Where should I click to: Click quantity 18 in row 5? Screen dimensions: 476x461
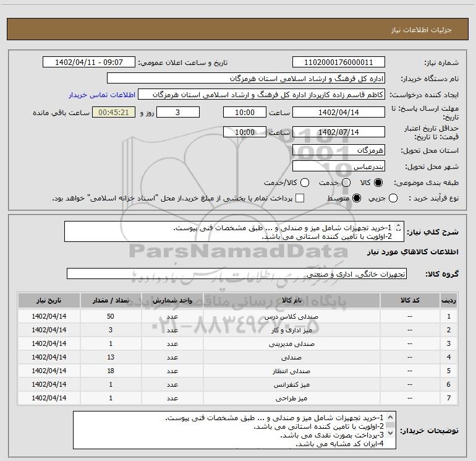pos(111,371)
